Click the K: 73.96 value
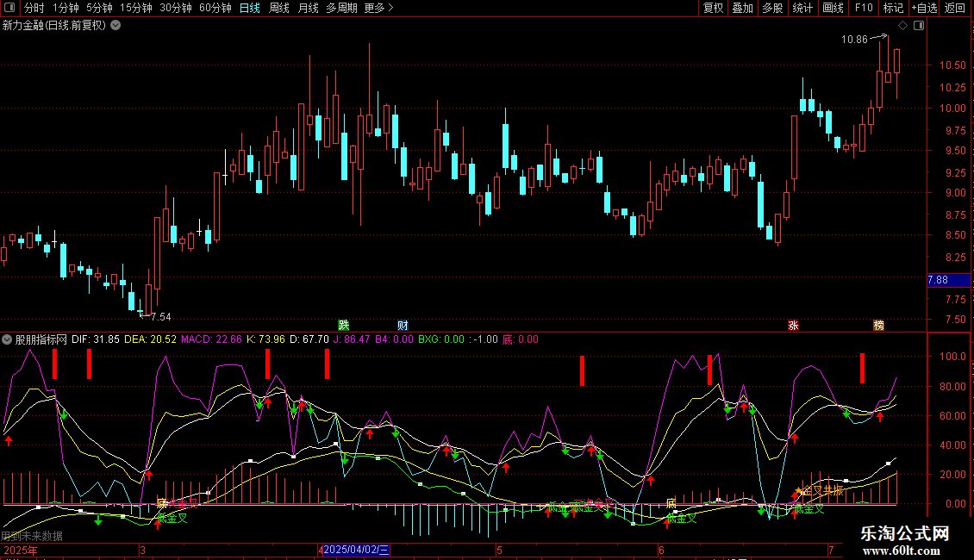Viewport: 974px width, 560px height. (x=265, y=339)
